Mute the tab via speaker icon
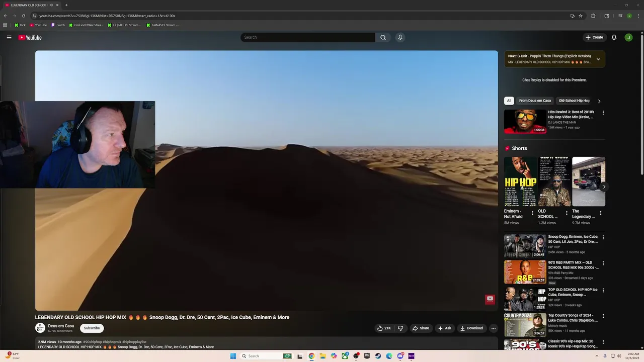644x362 pixels. [x=51, y=5]
